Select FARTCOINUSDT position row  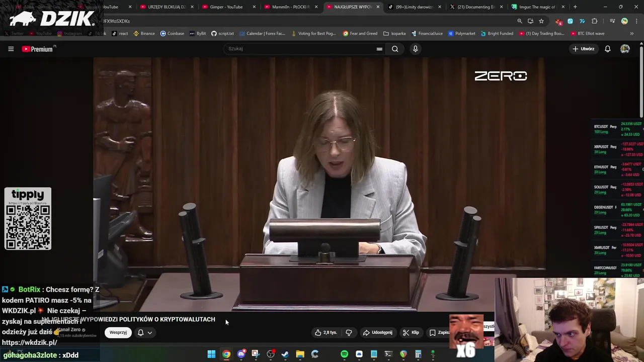(x=618, y=270)
